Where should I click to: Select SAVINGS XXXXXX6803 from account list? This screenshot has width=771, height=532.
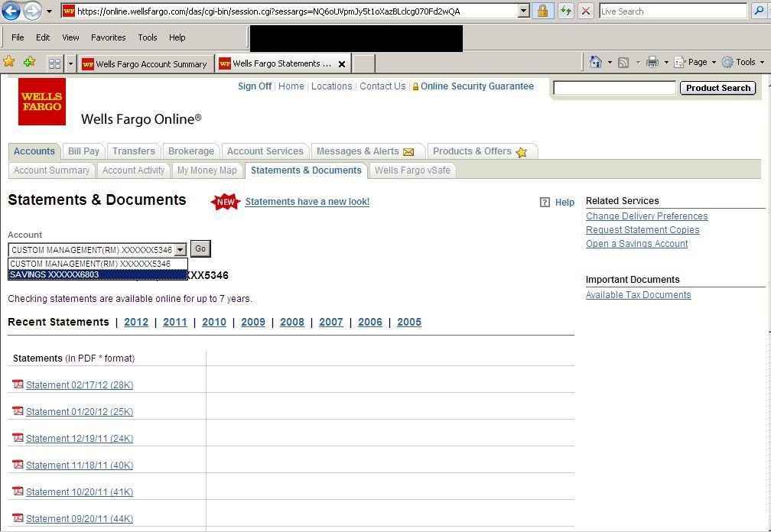tap(97, 274)
